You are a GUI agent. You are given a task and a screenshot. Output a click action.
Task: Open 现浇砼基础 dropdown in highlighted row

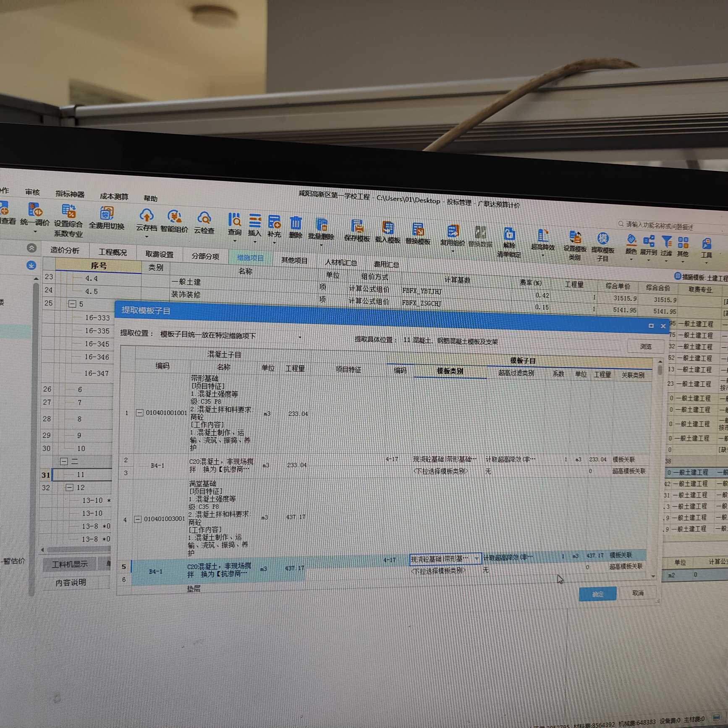[x=477, y=559]
